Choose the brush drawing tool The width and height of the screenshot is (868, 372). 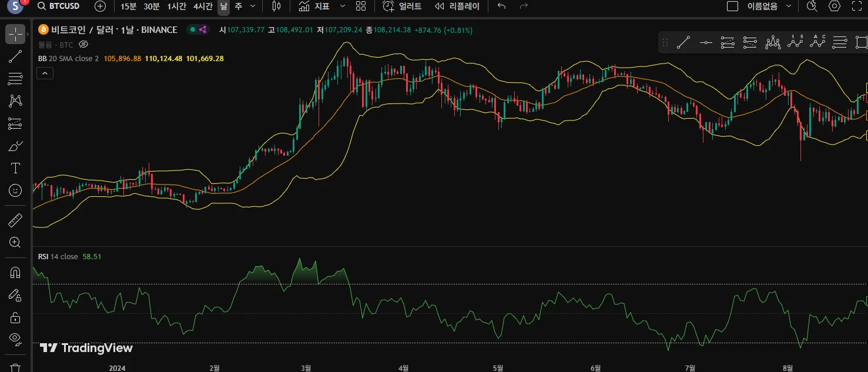tap(15, 146)
